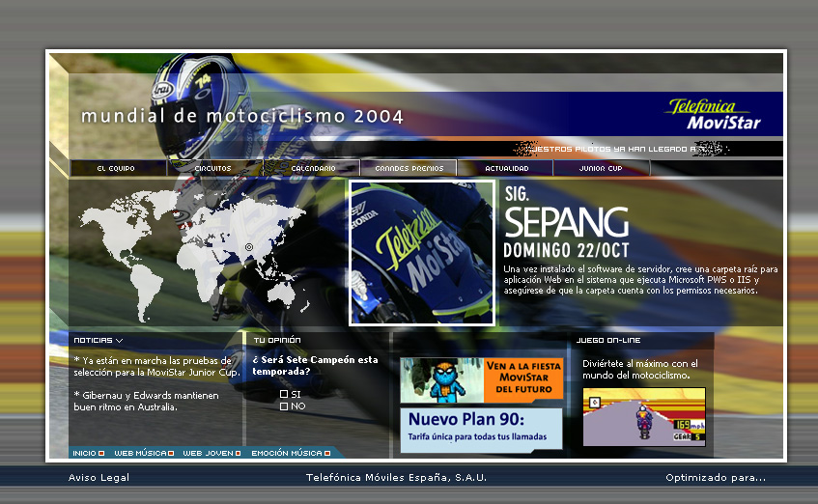Open the Fiesta MoviStar del Futuro banner
The height and width of the screenshot is (504, 818).
[x=482, y=380]
